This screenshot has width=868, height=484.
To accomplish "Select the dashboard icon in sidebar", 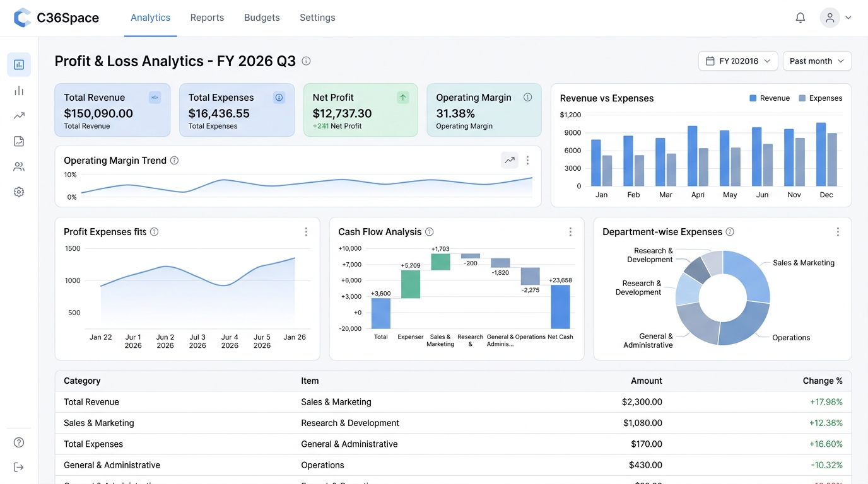I will coord(19,64).
